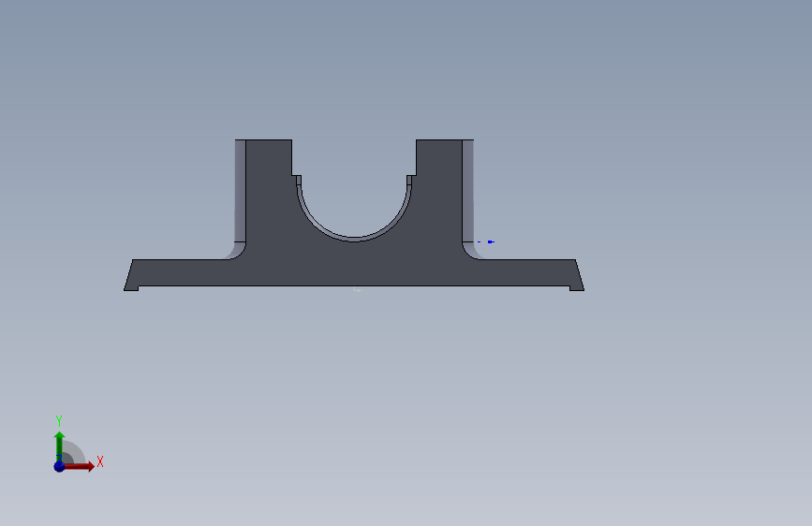Select the faint origin symbol below the model
Viewport: 812px width, 526px height.
tap(358, 289)
